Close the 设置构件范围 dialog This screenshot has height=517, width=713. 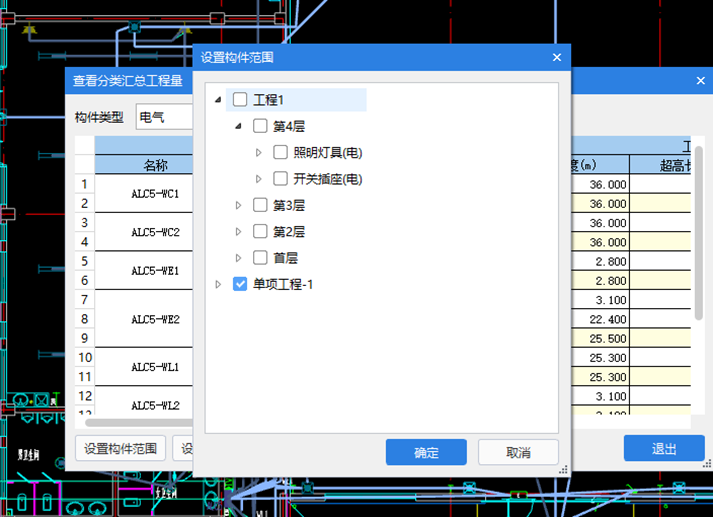pos(557,58)
